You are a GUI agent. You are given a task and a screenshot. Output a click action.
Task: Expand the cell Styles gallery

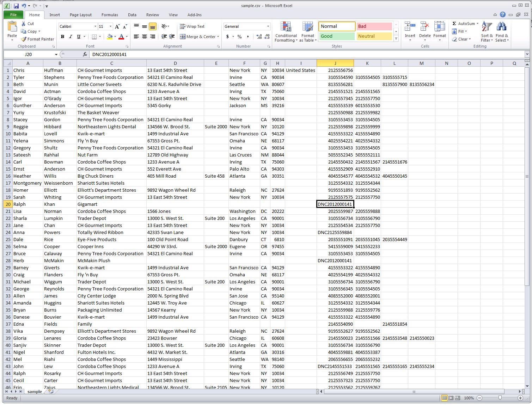396,39
